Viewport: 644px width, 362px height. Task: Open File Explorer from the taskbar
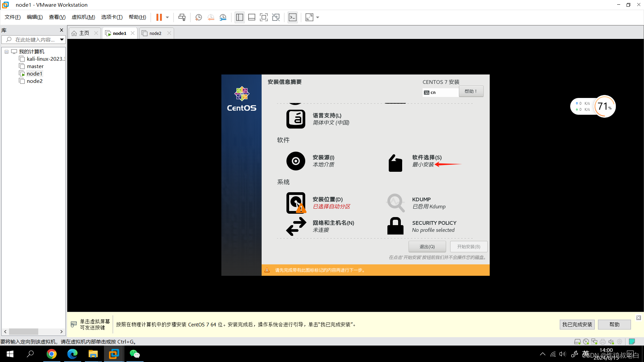coord(93,354)
